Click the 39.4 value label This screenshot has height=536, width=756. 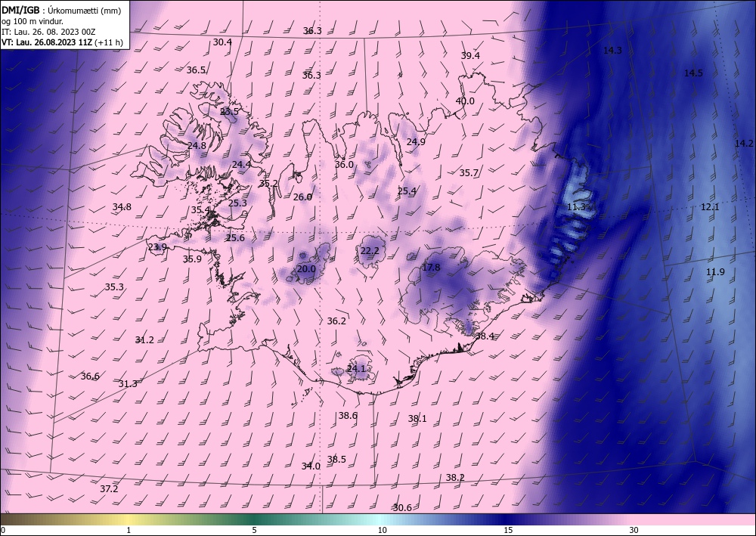coord(470,55)
